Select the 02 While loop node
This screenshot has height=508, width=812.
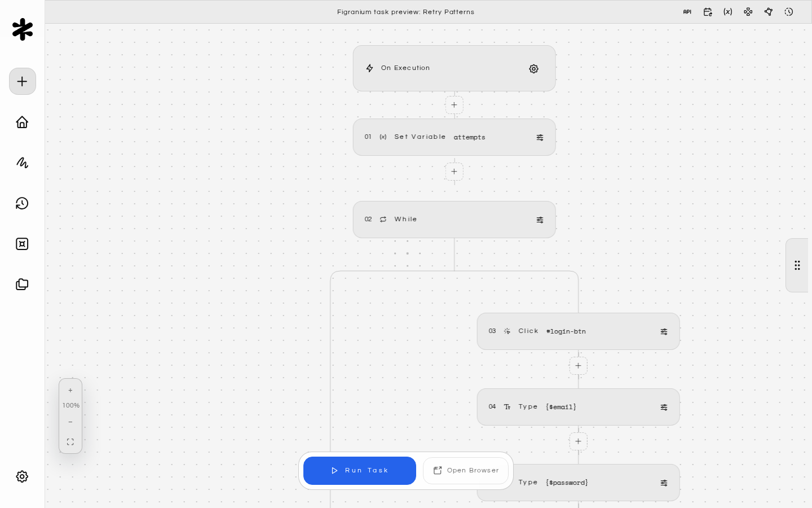[454, 220]
